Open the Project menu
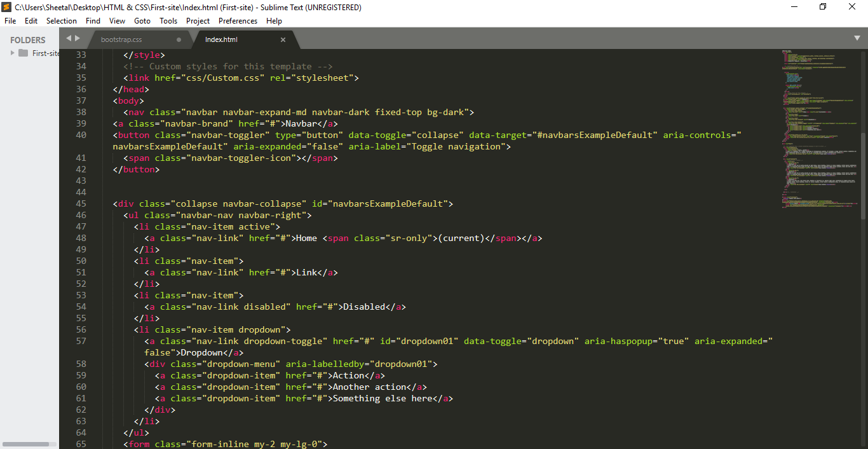The width and height of the screenshot is (868, 449). [198, 21]
